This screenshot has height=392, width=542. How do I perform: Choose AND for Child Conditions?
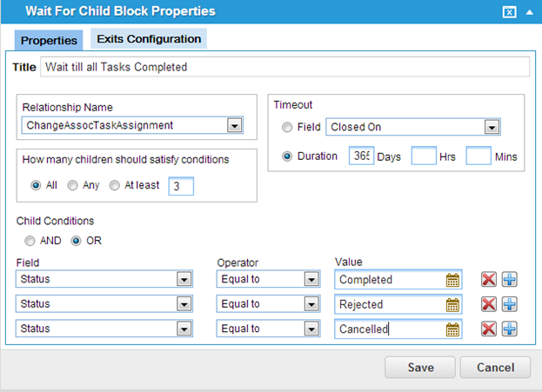[x=30, y=240]
